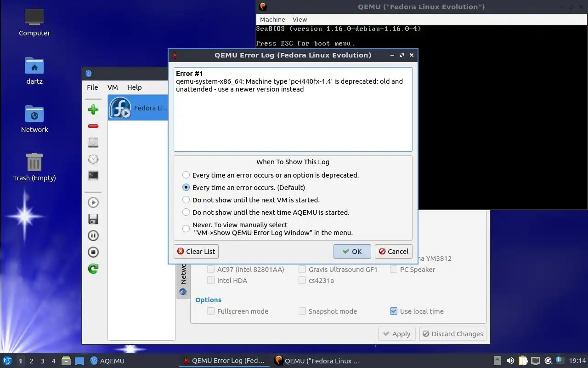Click the Apply button in AQEMU
Image resolution: width=588 pixels, height=368 pixels.
[x=397, y=334]
